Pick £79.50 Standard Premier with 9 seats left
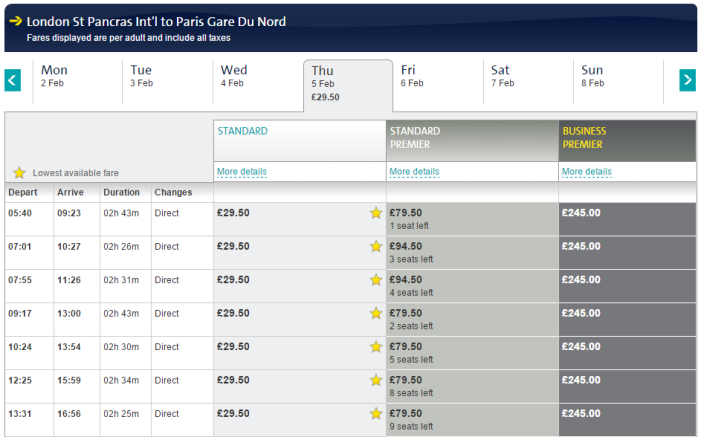The image size is (702, 437). [x=472, y=420]
